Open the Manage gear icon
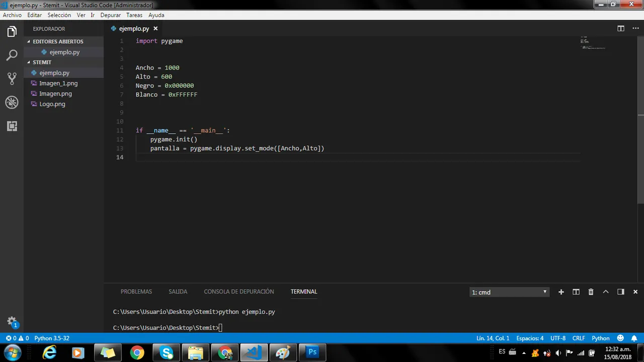644x362 pixels. point(12,322)
